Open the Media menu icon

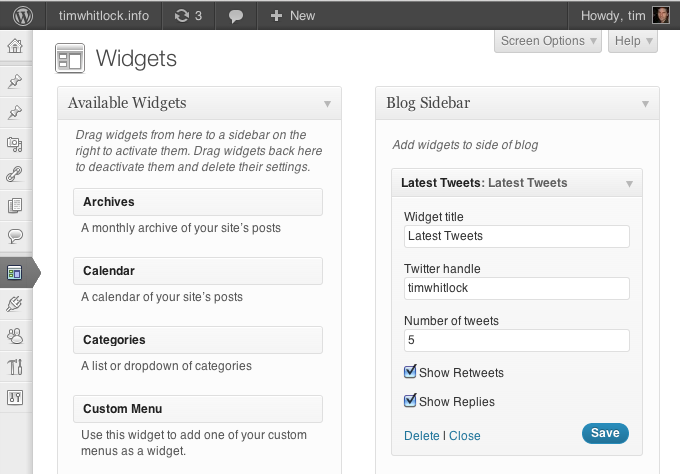(x=15, y=143)
